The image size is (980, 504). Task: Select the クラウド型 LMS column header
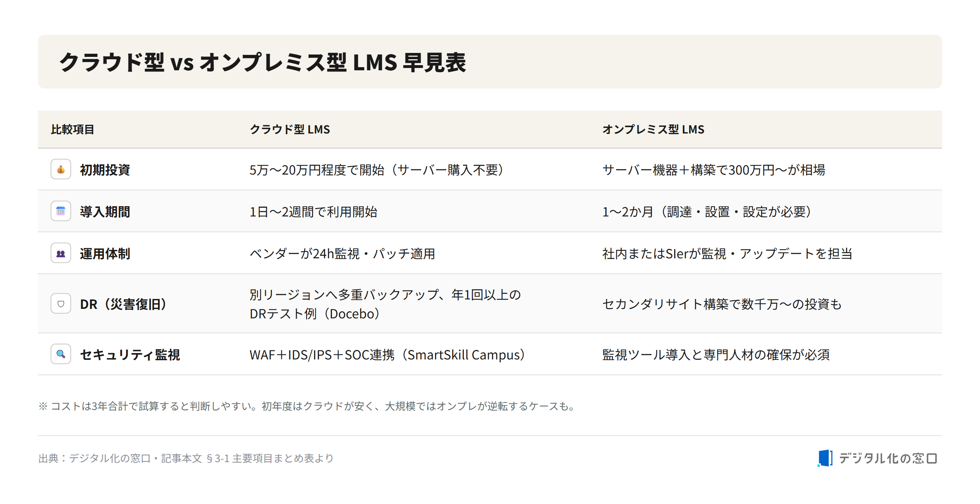coord(290,130)
